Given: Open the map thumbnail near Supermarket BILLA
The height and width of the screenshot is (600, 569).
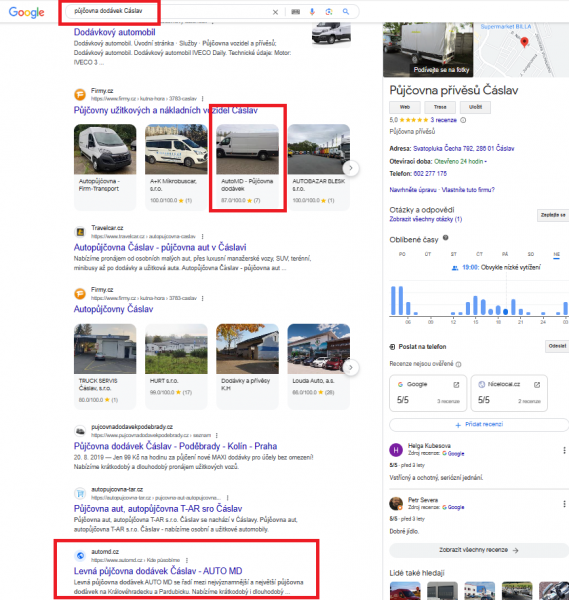Looking at the screenshot, I should point(522,49).
